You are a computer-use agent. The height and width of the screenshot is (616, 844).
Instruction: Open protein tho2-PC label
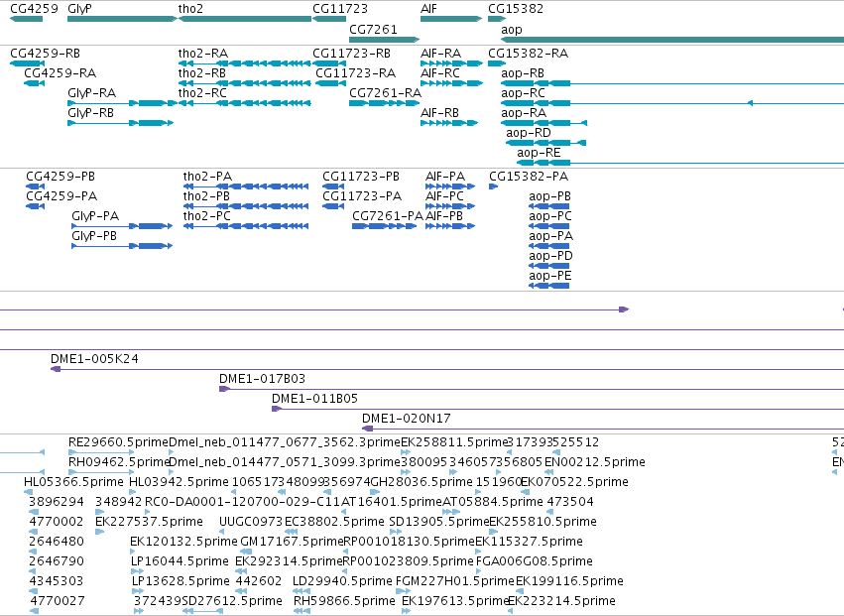206,216
